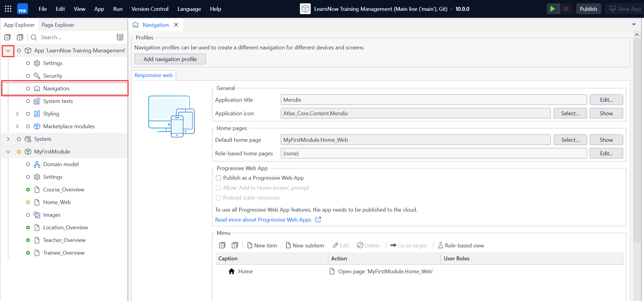Screen dimensions: 644x301
Task: Click the home icon in the Navigation tab
Action: click(136, 25)
